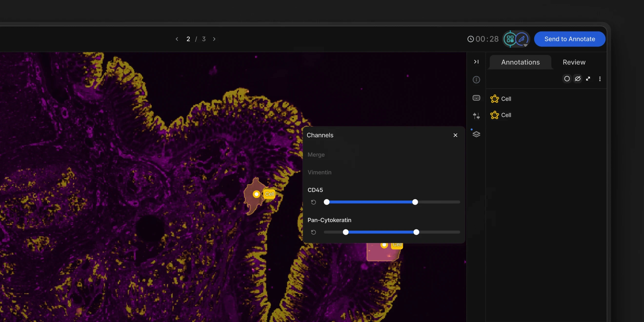Open the info panel in the sidebar
644x322 pixels.
pyautogui.click(x=476, y=80)
